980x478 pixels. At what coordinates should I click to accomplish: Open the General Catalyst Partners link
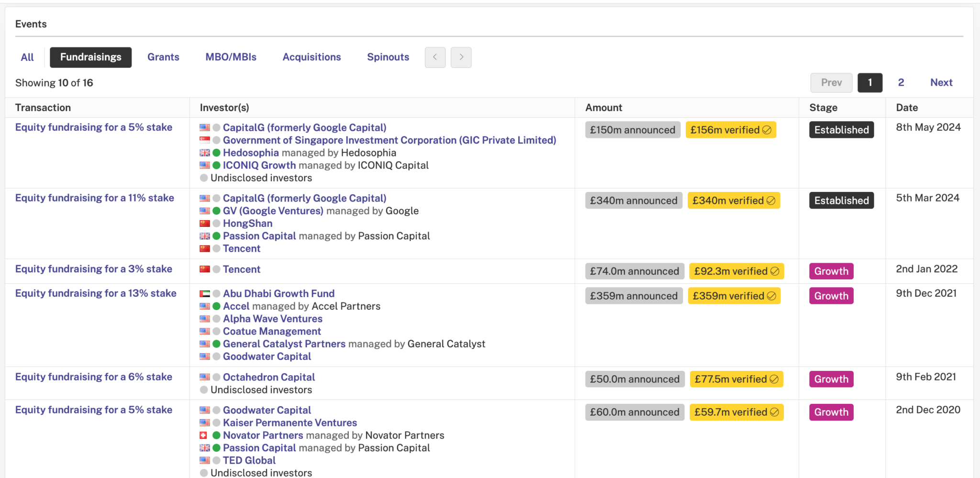(x=284, y=344)
